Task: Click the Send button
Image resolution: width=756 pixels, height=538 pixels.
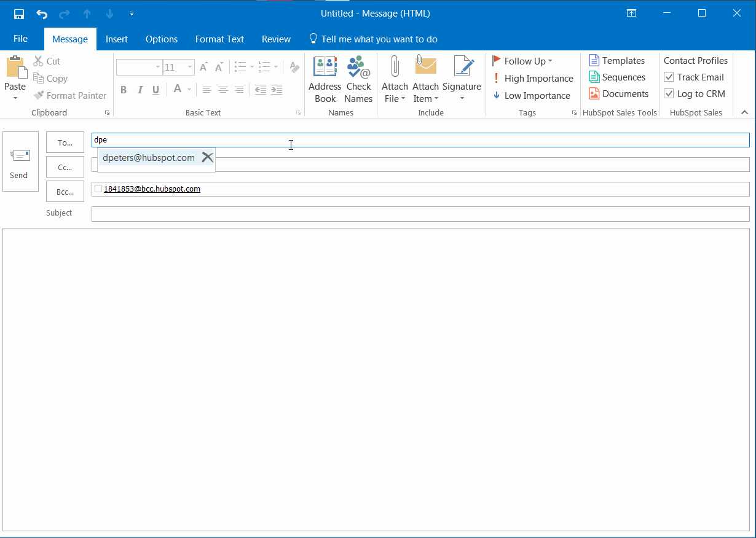Action: coord(20,162)
